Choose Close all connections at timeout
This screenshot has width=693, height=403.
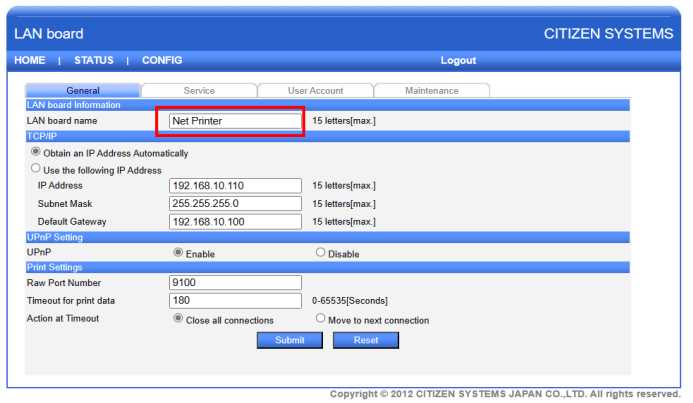coord(179,319)
